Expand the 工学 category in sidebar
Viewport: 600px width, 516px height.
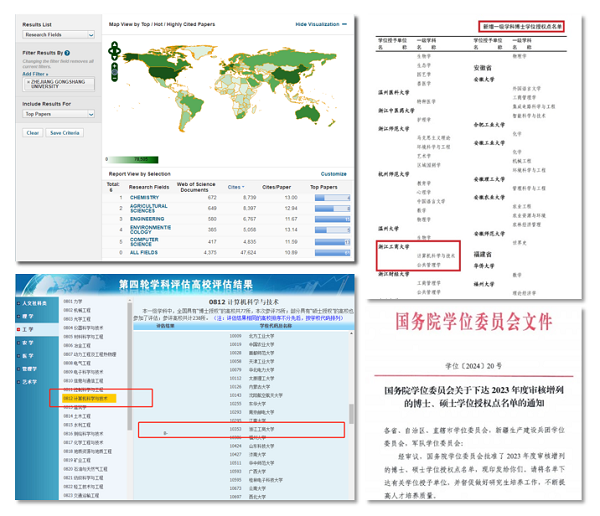[x=29, y=327]
